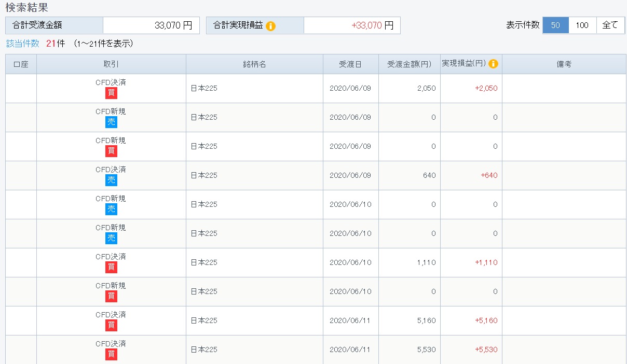Set display count to 100

[x=582, y=25]
